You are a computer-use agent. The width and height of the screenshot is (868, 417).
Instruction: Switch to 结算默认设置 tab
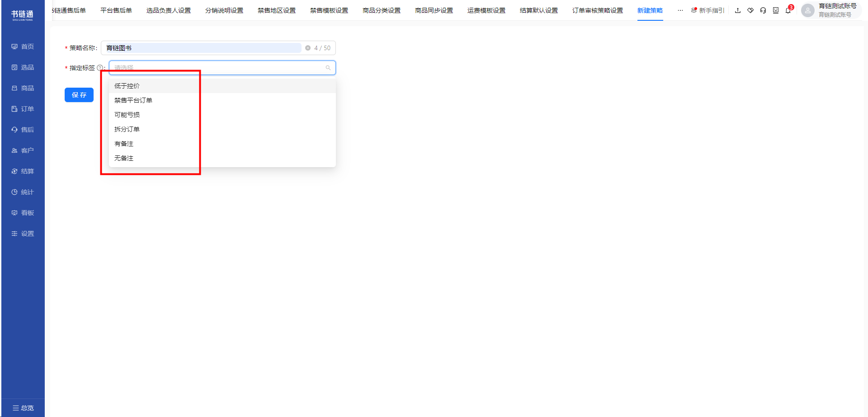coord(539,10)
